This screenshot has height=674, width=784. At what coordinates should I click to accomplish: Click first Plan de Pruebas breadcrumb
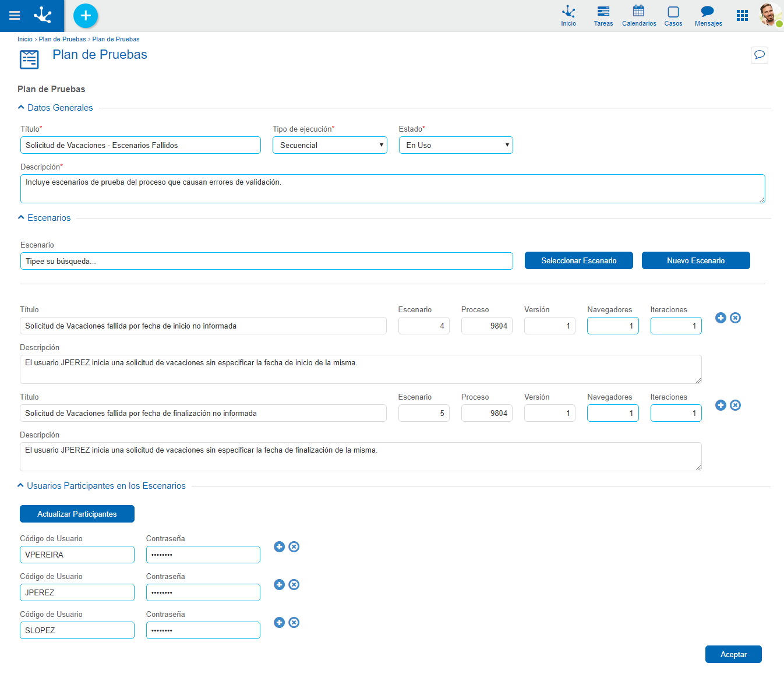[x=62, y=39]
